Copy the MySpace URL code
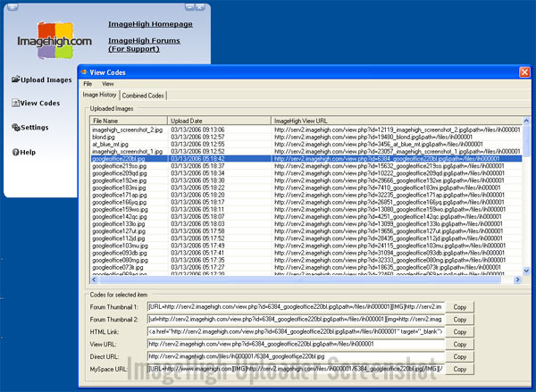 [x=460, y=369]
